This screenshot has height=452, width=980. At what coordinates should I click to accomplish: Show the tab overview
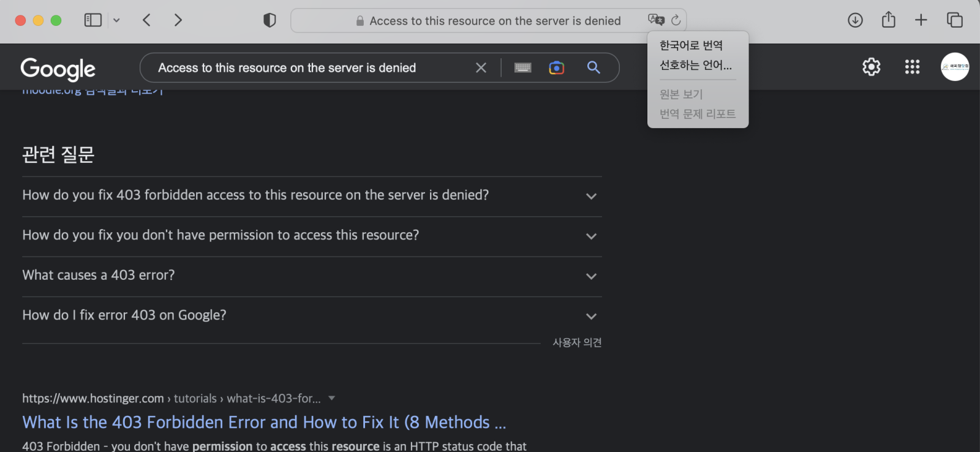click(x=954, y=20)
